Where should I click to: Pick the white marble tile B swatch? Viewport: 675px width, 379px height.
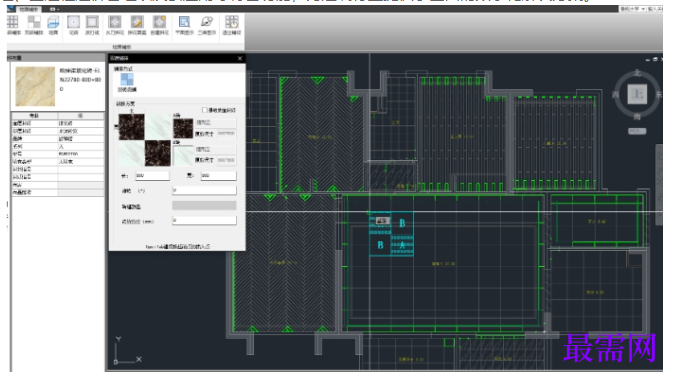183,155
